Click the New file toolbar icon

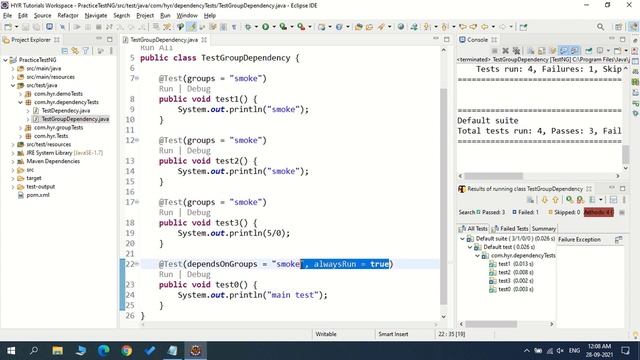[x=8, y=27]
